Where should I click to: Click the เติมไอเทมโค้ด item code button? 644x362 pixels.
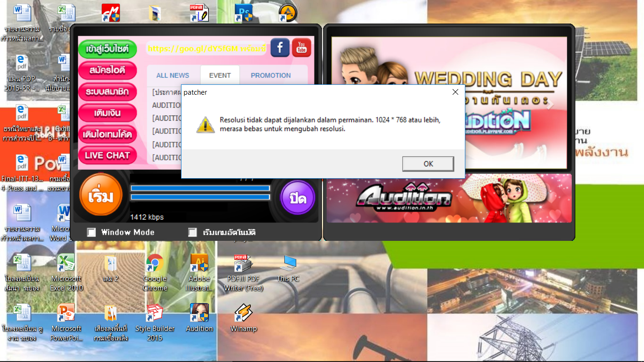[107, 134]
